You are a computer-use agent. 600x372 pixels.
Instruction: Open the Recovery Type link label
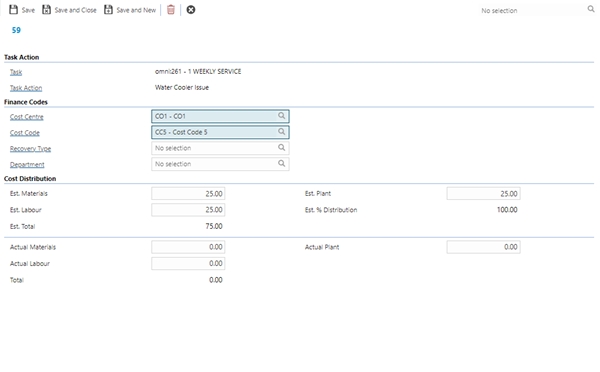(x=31, y=148)
